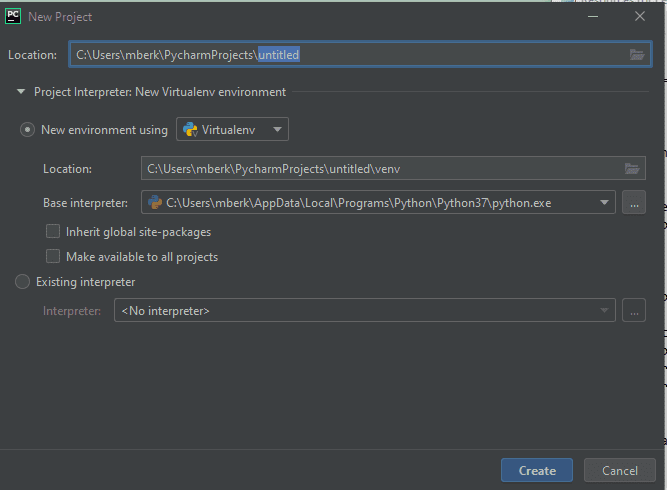Select the New environment using option
667x490 pixels.
pyautogui.click(x=27, y=130)
